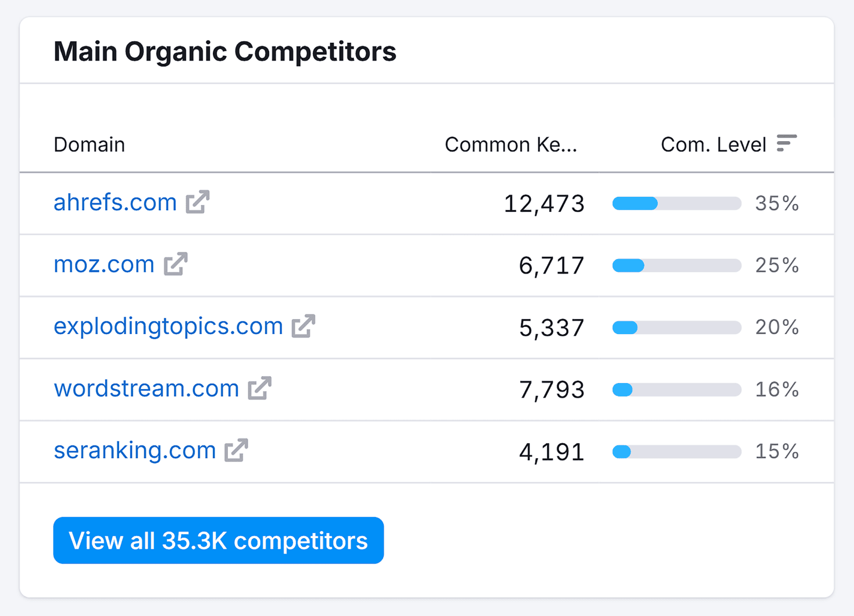Click the sort icon next to Com. Level
Image resolution: width=854 pixels, height=616 pixels.
[x=787, y=144]
